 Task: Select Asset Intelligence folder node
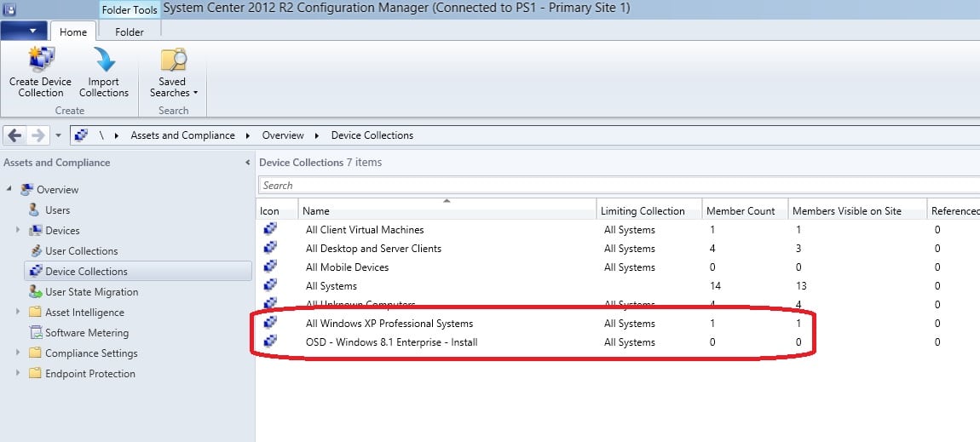click(84, 313)
